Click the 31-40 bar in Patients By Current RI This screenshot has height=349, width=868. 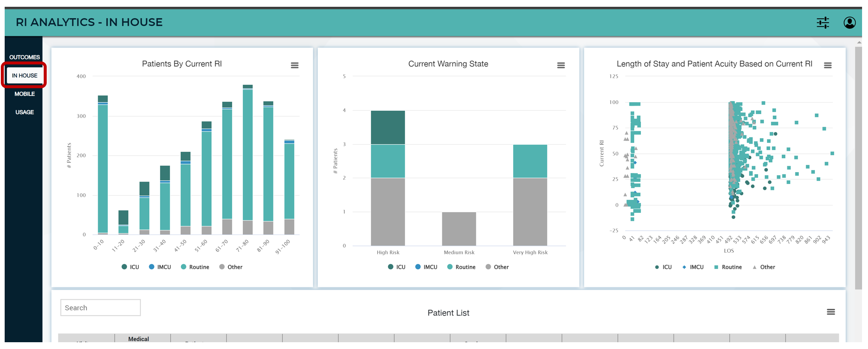coord(165,200)
